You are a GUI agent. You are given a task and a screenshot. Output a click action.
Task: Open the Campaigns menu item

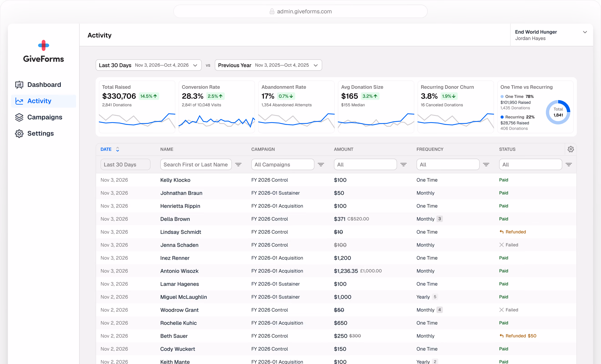(x=44, y=117)
